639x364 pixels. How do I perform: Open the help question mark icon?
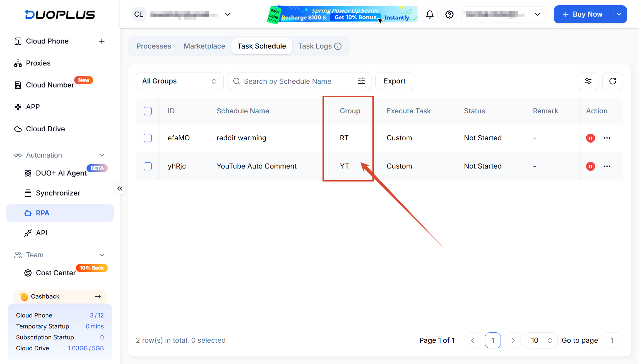click(x=449, y=14)
